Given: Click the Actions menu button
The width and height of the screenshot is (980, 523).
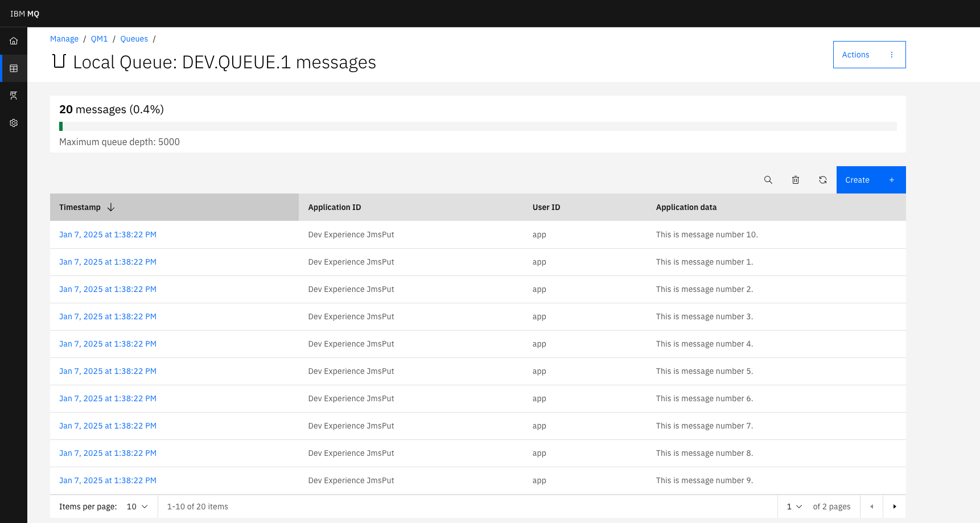Looking at the screenshot, I should 856,54.
